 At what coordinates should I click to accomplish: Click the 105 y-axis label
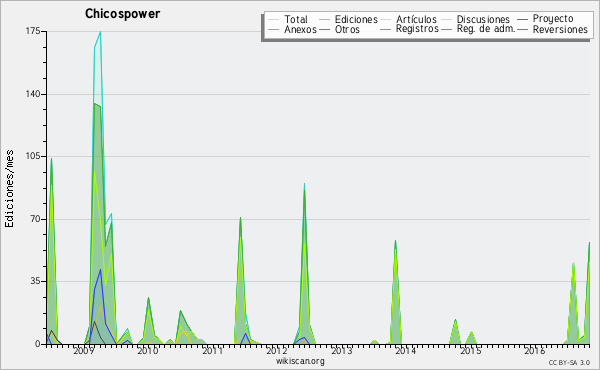[x=33, y=156]
